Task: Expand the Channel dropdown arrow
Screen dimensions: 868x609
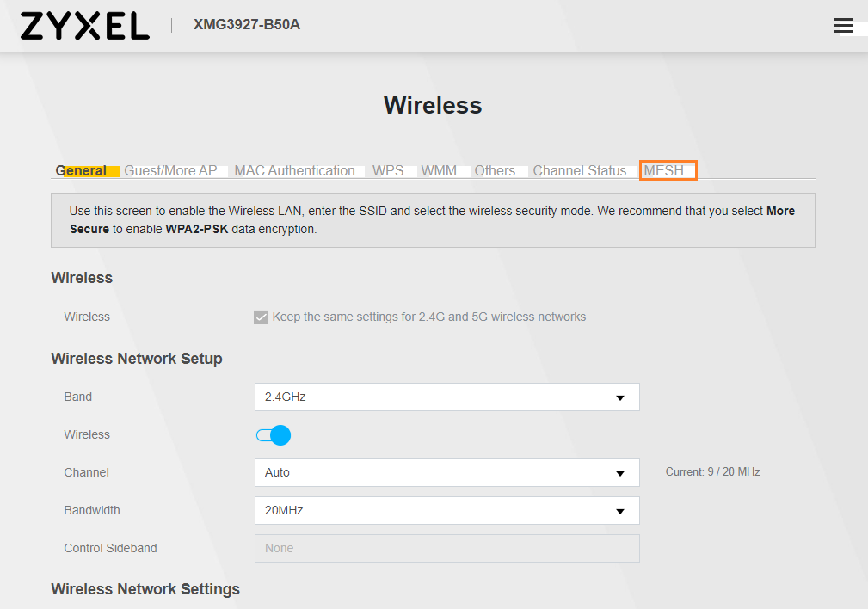Action: coord(619,473)
